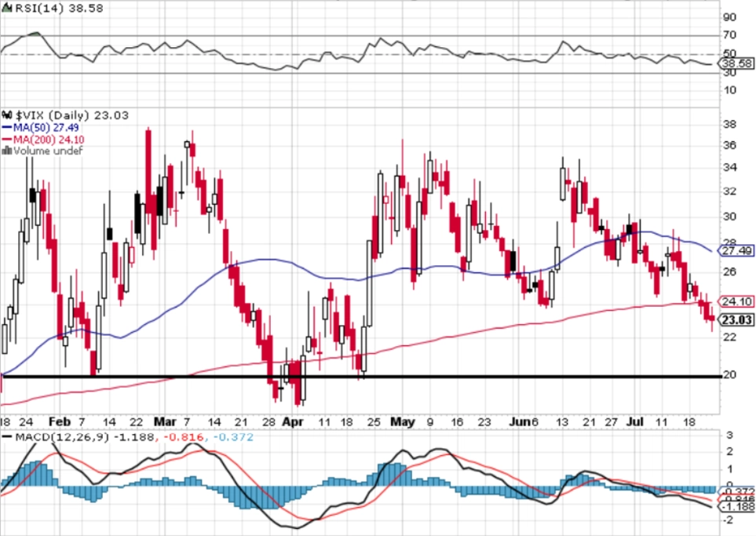The height and width of the screenshot is (536, 756).
Task: Click the Volume undef bar icon
Action: [7, 151]
